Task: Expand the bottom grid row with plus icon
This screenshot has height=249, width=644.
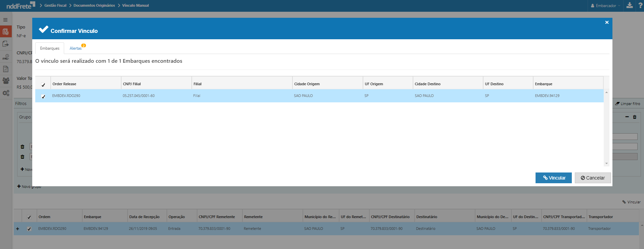Action: pos(18,229)
